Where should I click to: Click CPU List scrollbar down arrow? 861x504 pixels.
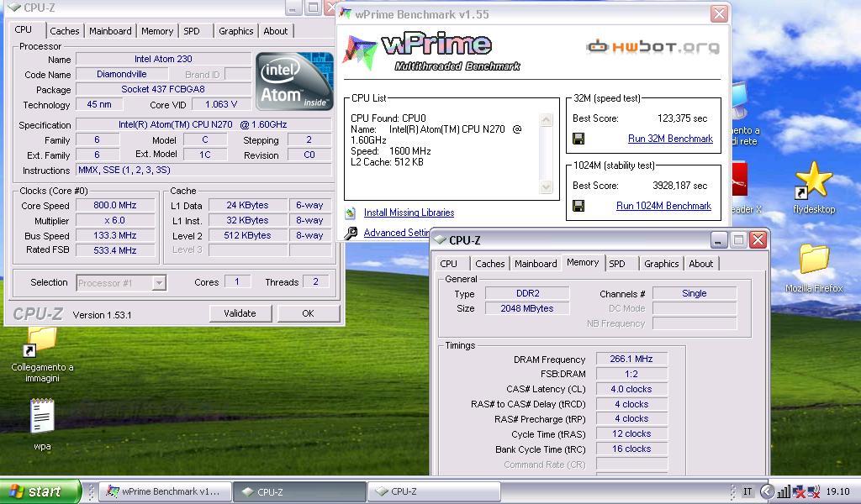point(546,187)
